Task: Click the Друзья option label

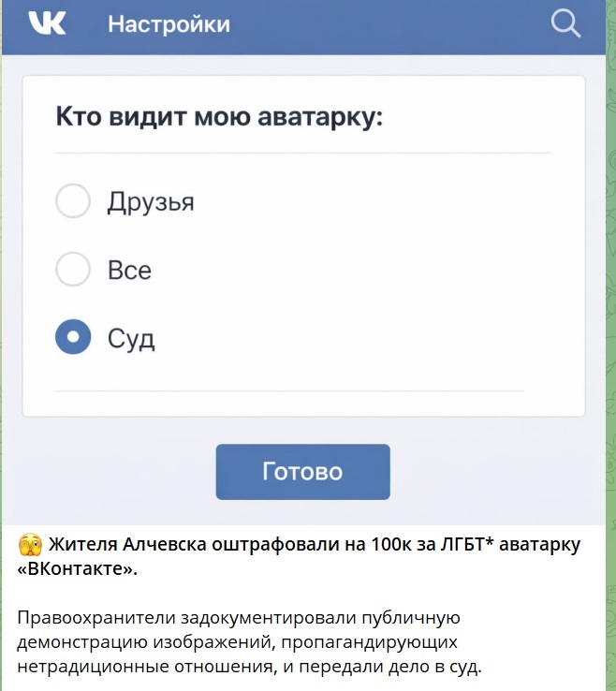Action: [151, 201]
